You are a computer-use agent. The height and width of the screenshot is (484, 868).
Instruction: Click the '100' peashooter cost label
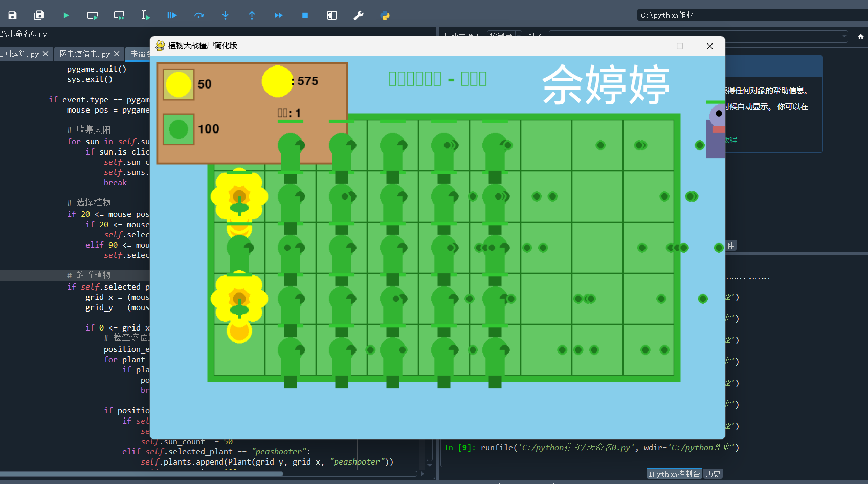209,129
